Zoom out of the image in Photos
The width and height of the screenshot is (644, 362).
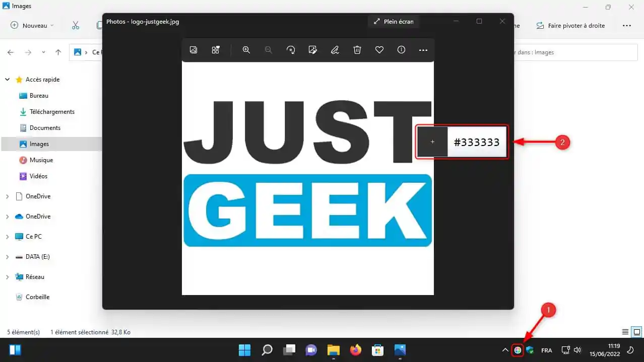click(269, 50)
